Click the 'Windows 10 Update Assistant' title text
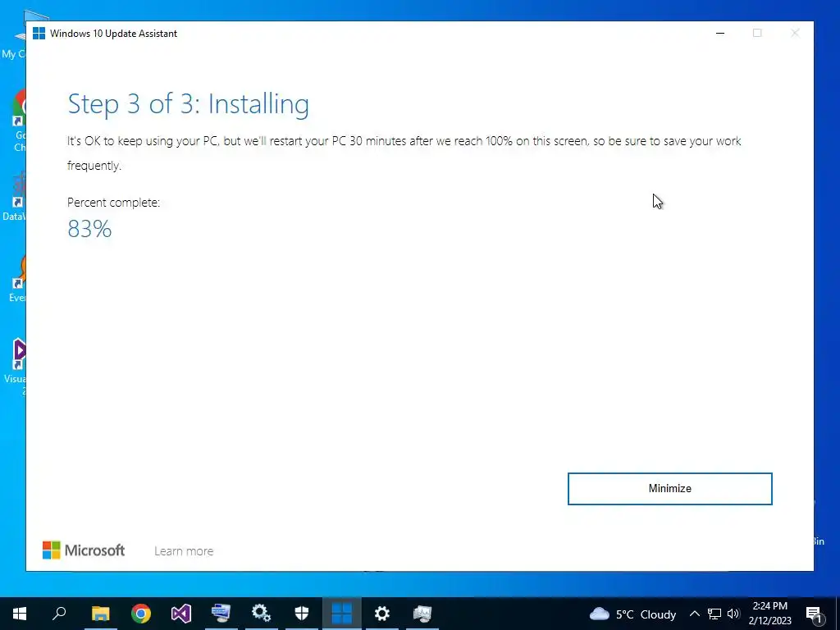This screenshot has width=840, height=630. click(x=113, y=33)
